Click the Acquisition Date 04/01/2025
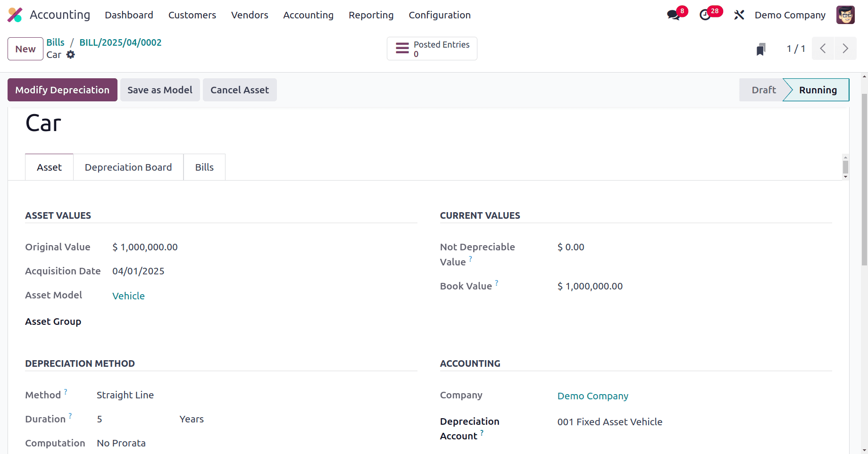The image size is (868, 454). pyautogui.click(x=138, y=271)
